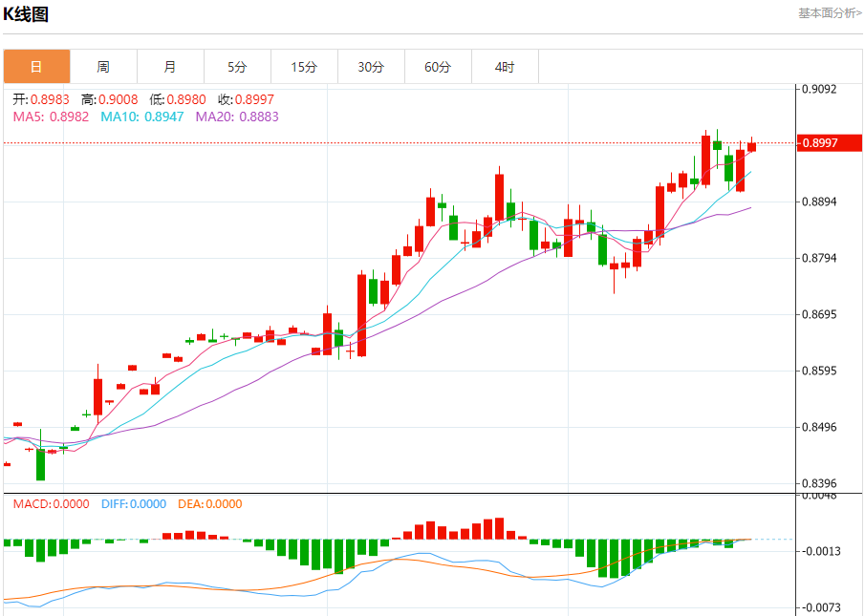The width and height of the screenshot is (865, 616).
Task: Click the MACD value label
Action: coord(51,504)
